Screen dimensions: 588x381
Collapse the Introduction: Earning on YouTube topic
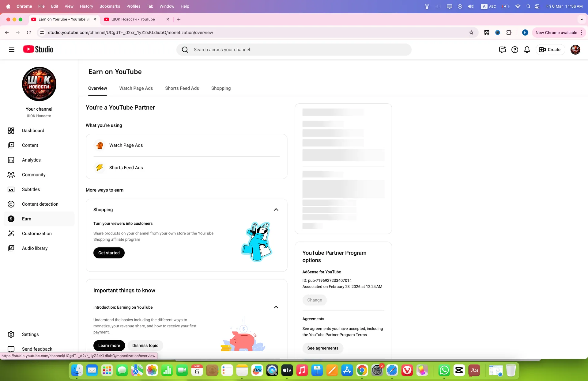[276, 307]
